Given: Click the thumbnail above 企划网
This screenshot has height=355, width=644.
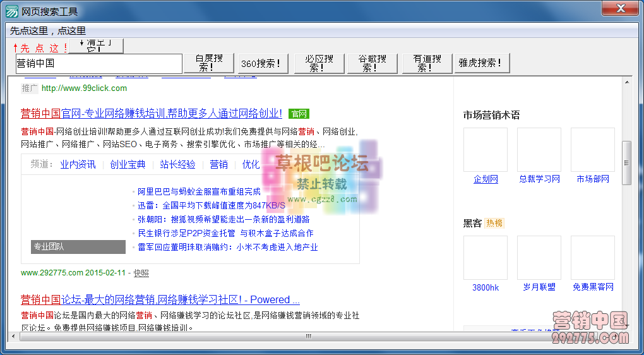Looking at the screenshot, I should [486, 150].
